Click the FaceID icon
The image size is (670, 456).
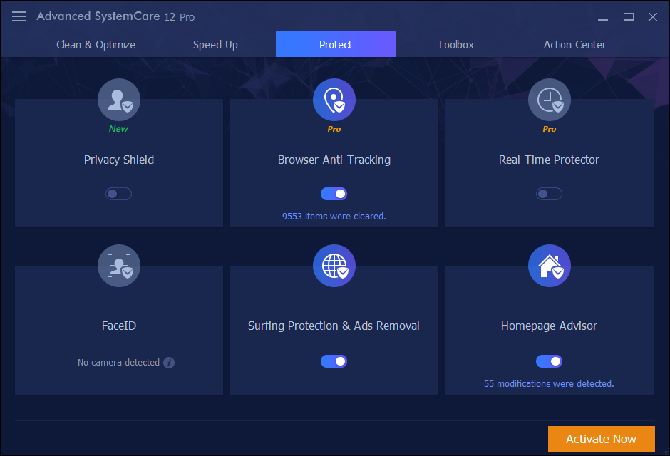coord(119,265)
